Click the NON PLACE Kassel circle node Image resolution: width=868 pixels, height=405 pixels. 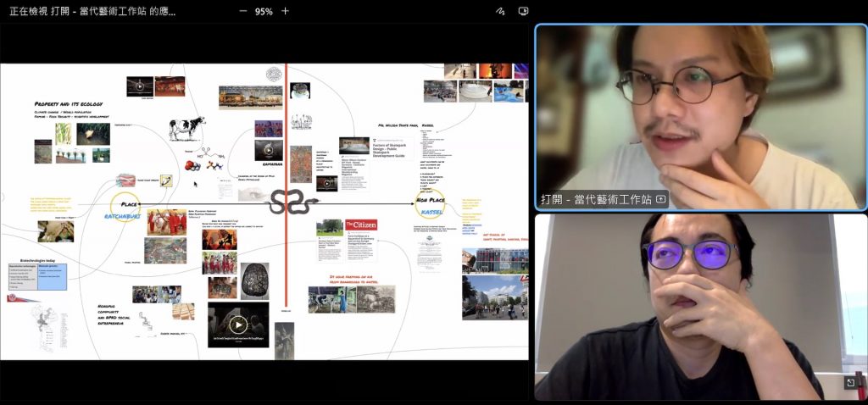[x=430, y=204]
